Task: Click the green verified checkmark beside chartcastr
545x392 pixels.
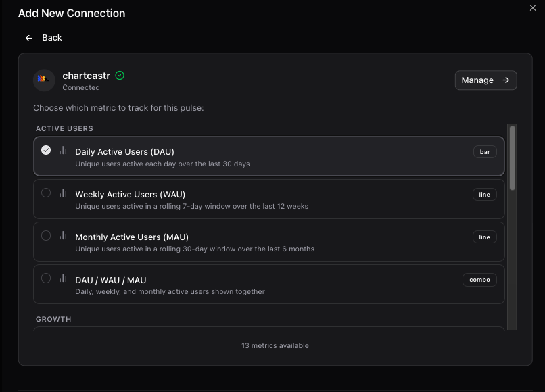Action: click(x=120, y=76)
